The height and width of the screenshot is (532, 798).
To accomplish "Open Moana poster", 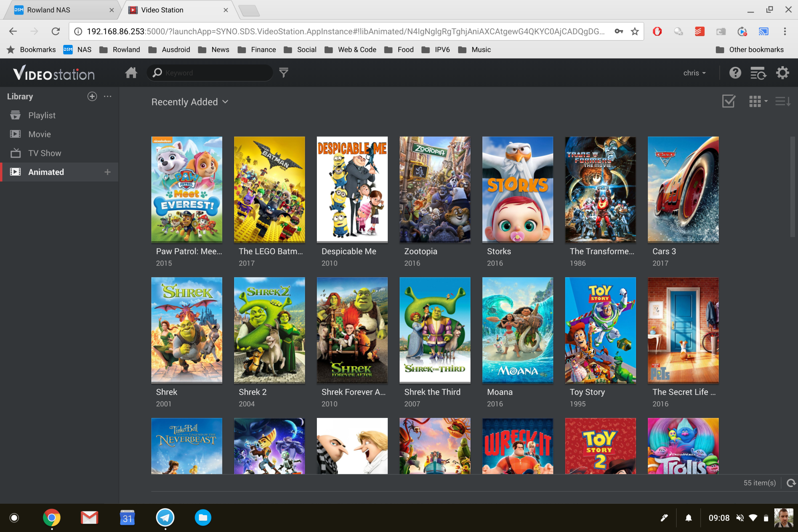I will pyautogui.click(x=518, y=330).
